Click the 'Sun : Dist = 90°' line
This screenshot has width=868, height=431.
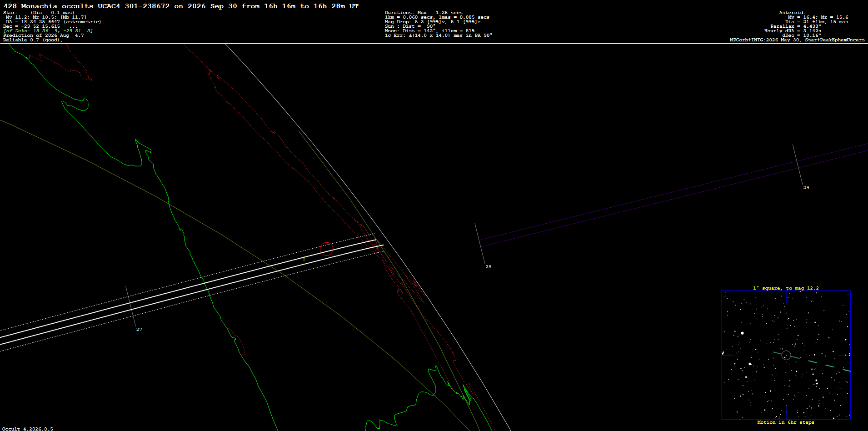pos(410,26)
